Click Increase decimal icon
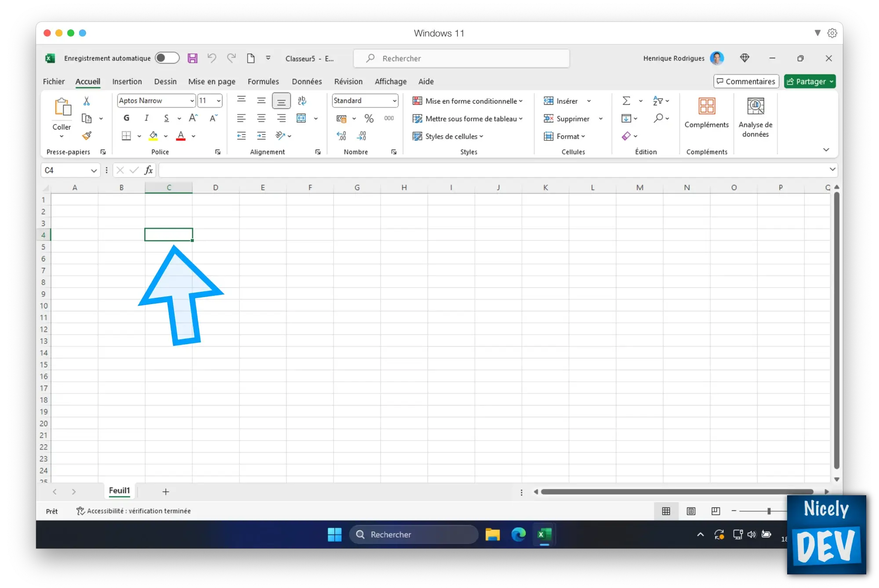The width and height of the screenshot is (879, 588). click(x=341, y=136)
